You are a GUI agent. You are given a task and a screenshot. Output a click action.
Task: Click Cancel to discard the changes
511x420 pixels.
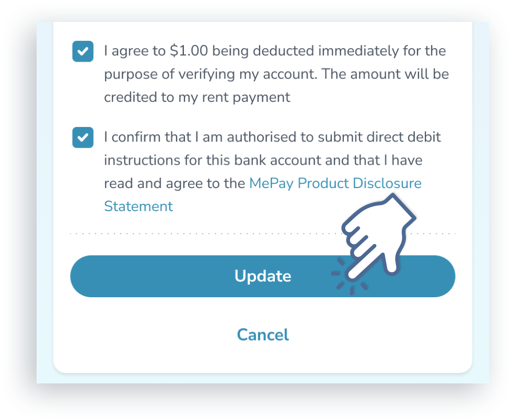point(263,335)
